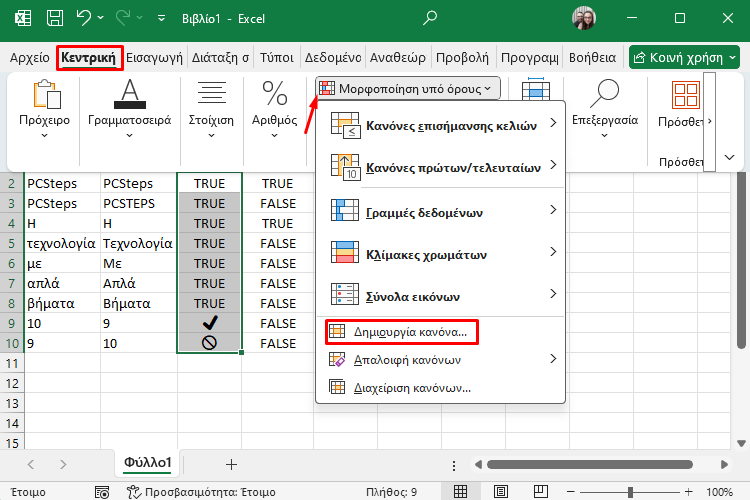Open the Clipboard (Πρόχειρο) group
This screenshot has width=750, height=500.
point(44,110)
